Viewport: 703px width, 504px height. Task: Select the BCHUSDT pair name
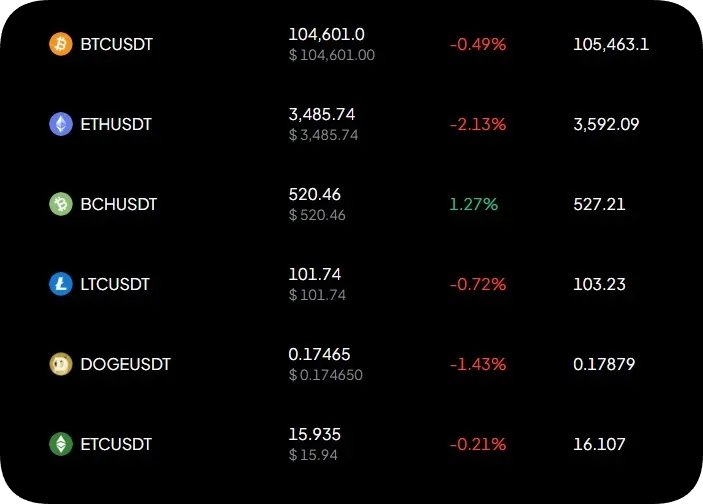tap(118, 204)
